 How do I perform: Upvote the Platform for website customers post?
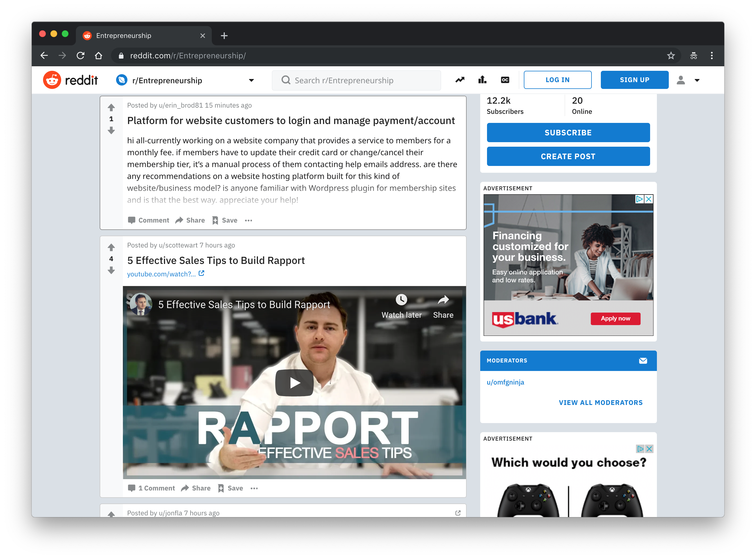point(111,108)
